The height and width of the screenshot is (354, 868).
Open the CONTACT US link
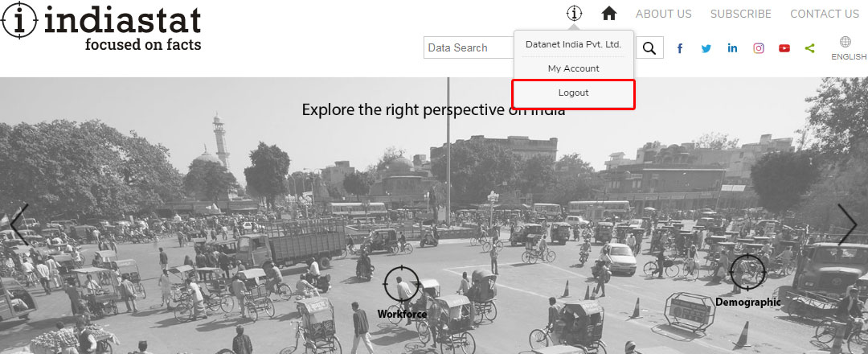[824, 14]
